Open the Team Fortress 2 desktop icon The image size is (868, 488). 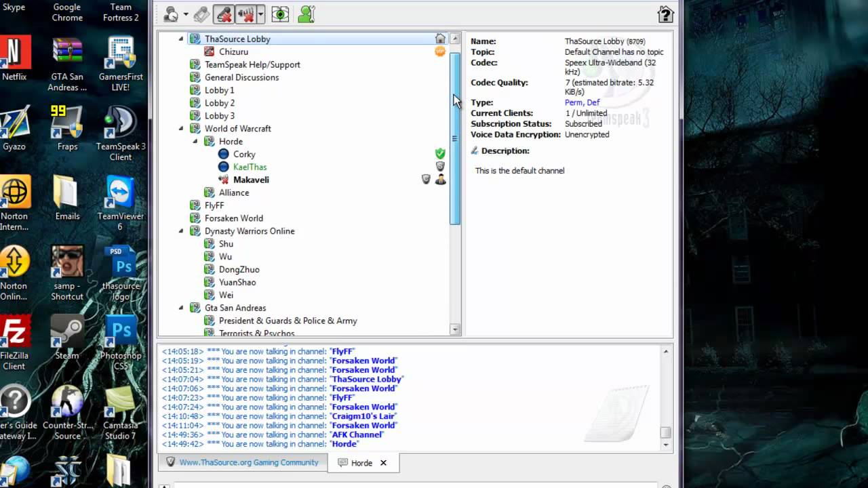[x=121, y=12]
